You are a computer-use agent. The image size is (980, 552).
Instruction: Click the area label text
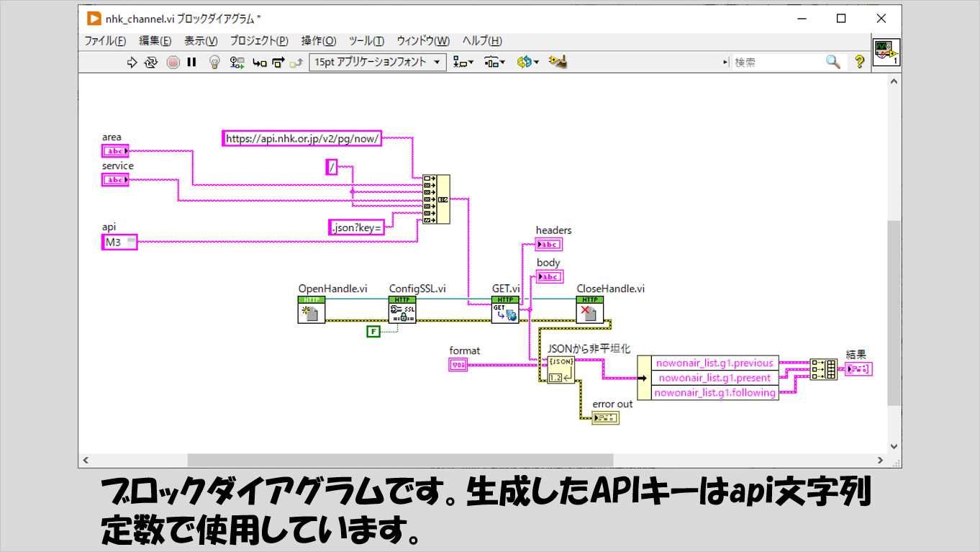tap(112, 137)
